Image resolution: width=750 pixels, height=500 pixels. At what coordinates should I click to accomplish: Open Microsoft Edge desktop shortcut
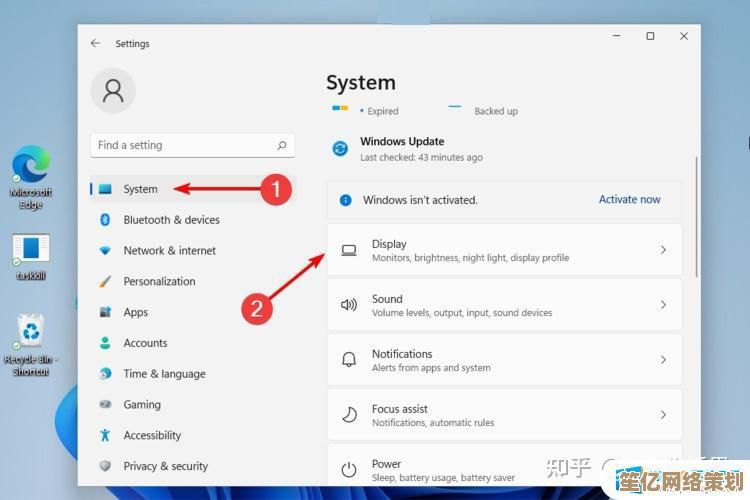click(x=31, y=166)
